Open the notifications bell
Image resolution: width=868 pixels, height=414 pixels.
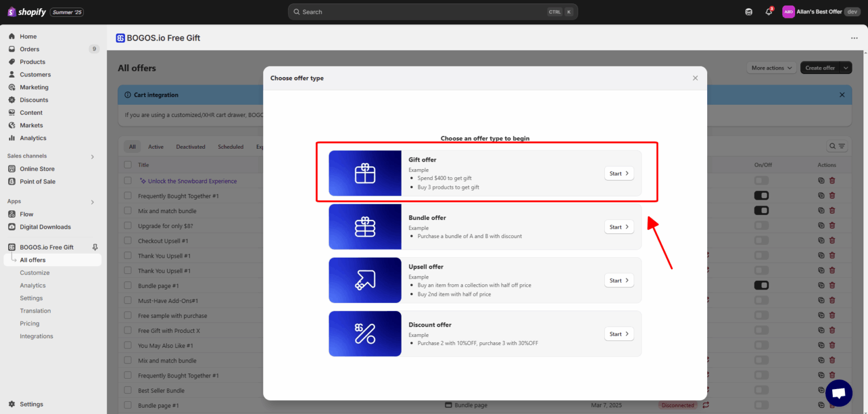pos(769,12)
